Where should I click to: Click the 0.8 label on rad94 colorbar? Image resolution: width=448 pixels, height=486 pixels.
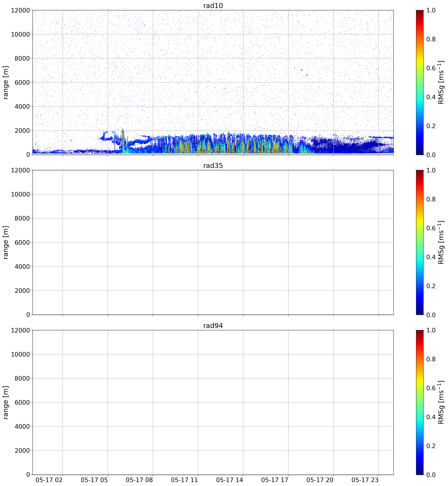click(431, 359)
